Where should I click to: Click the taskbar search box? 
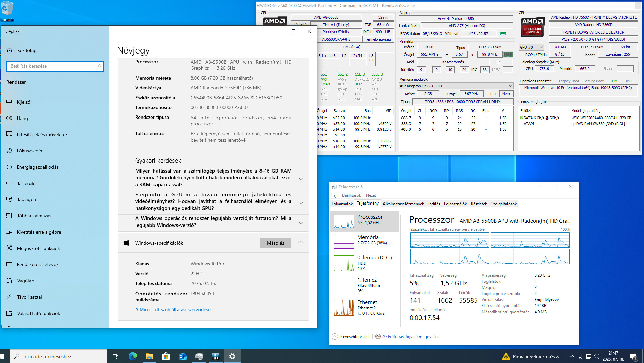point(59,356)
